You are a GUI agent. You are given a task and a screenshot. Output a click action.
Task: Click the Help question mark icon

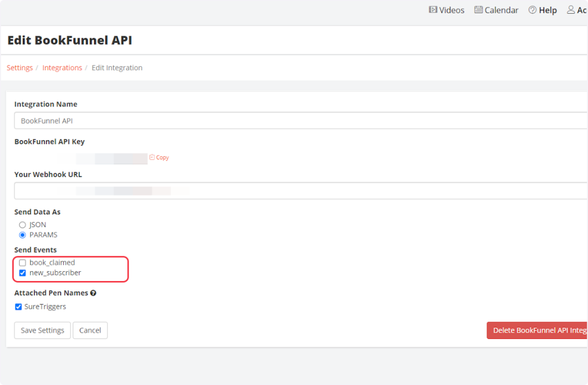[x=532, y=10]
